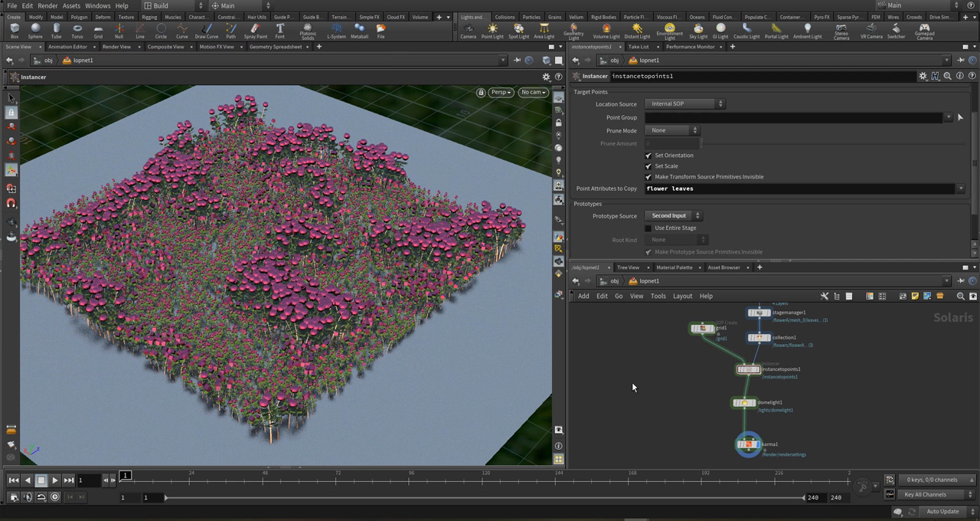Uncheck the Set Orientation checkbox
This screenshot has width=980, height=521.
[648, 156]
